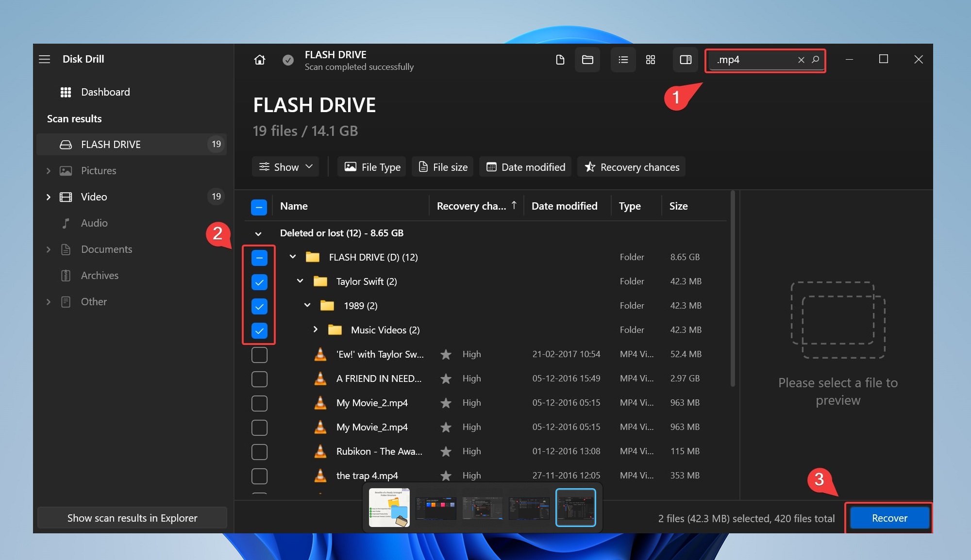
Task: Expand the Pictures category in sidebar
Action: tap(48, 170)
